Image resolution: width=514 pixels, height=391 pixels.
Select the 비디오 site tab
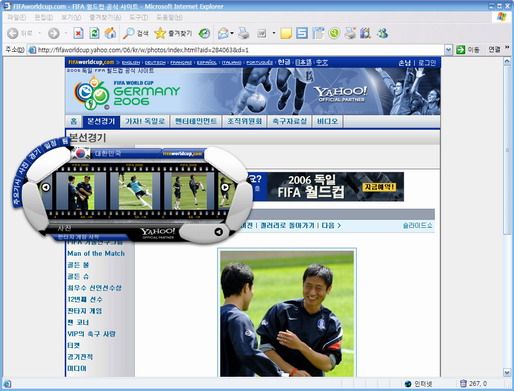pyautogui.click(x=327, y=121)
